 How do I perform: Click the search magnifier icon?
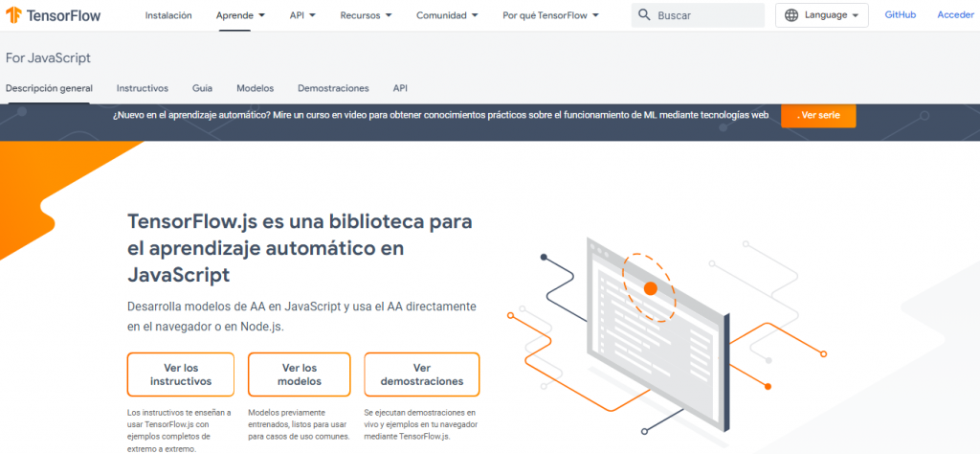pyautogui.click(x=644, y=15)
